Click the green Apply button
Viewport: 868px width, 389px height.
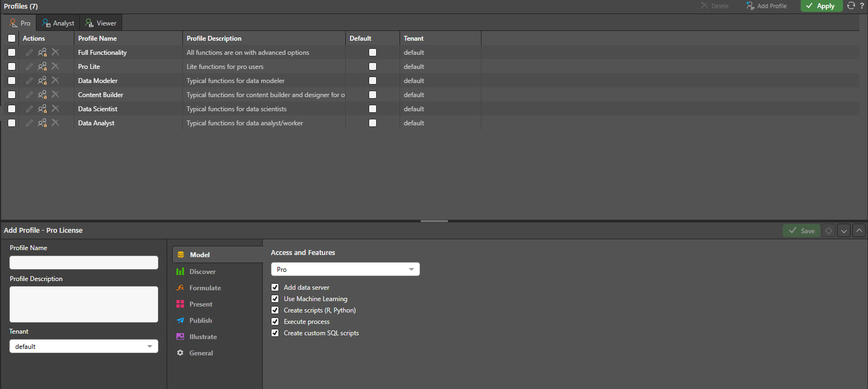click(x=820, y=6)
